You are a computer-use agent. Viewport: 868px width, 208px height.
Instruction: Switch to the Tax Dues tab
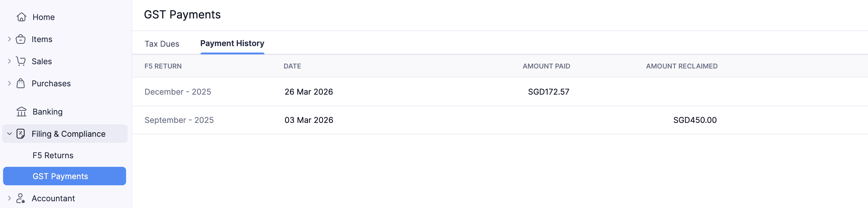(162, 44)
